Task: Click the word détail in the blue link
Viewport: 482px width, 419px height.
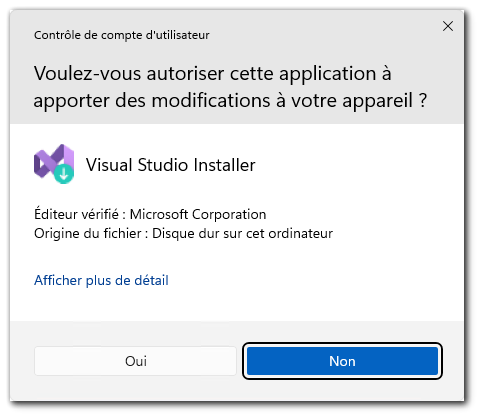Action: click(151, 280)
